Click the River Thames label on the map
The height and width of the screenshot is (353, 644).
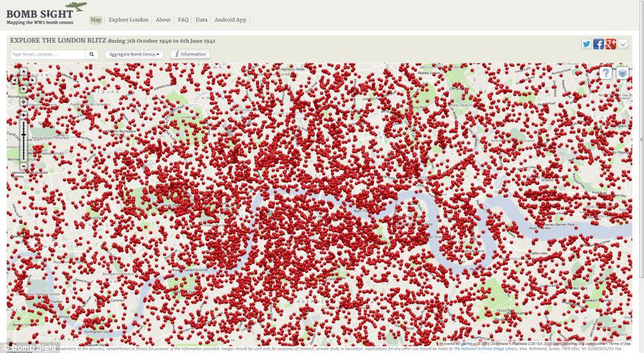pyautogui.click(x=540, y=228)
